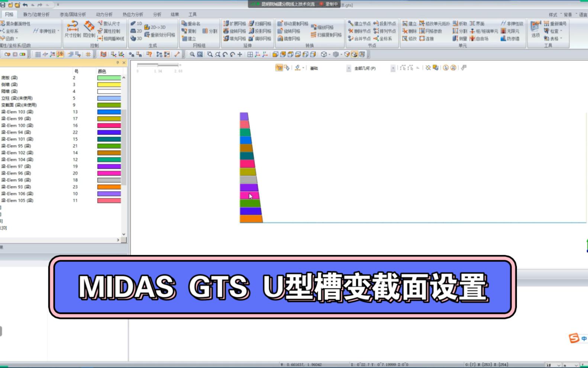The width and height of the screenshot is (588, 368).
Task: Click the color swatch for 梁-Elem 93 (梁)
Action: click(109, 187)
